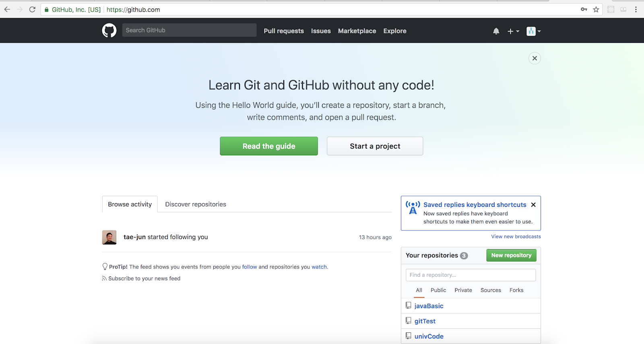The image size is (644, 344).
Task: Subscribe to your news feed
Action: [144, 278]
